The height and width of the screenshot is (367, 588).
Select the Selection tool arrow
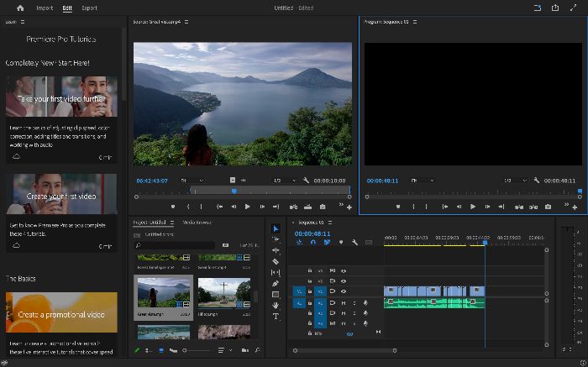coord(276,228)
